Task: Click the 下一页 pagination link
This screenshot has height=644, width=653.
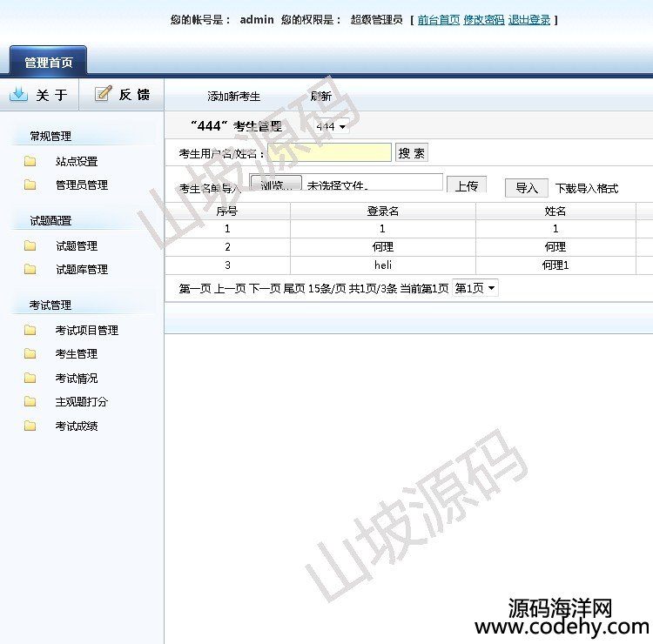Action: [265, 288]
